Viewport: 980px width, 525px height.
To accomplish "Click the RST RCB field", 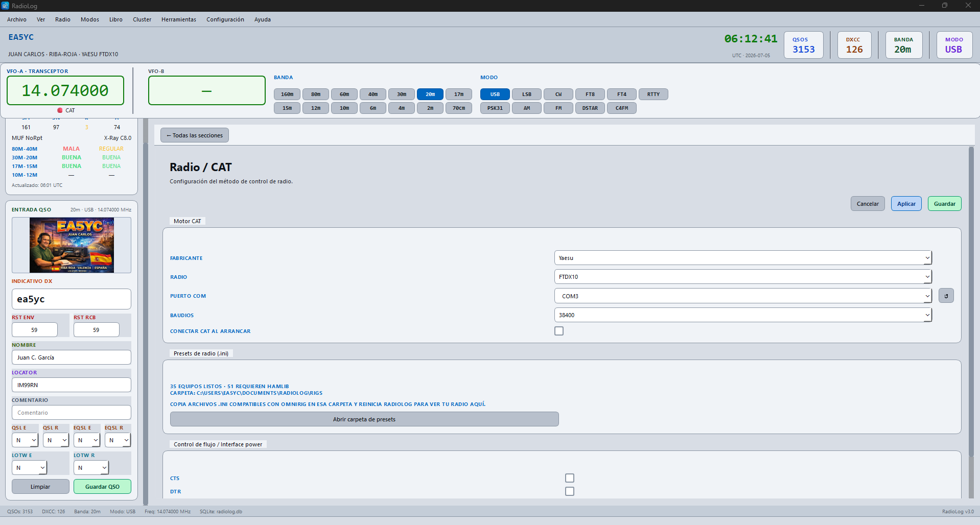I will click(97, 330).
